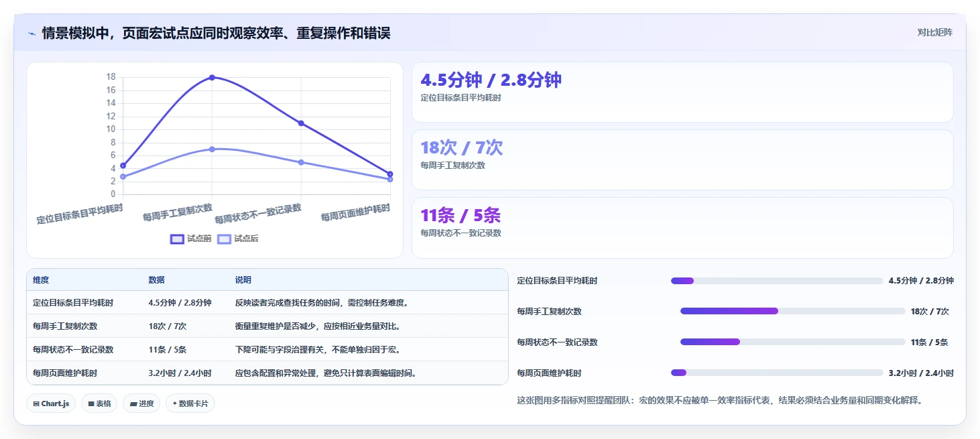Click table cell 每周手工复制次数
The width and height of the screenshot is (980, 439).
65,326
